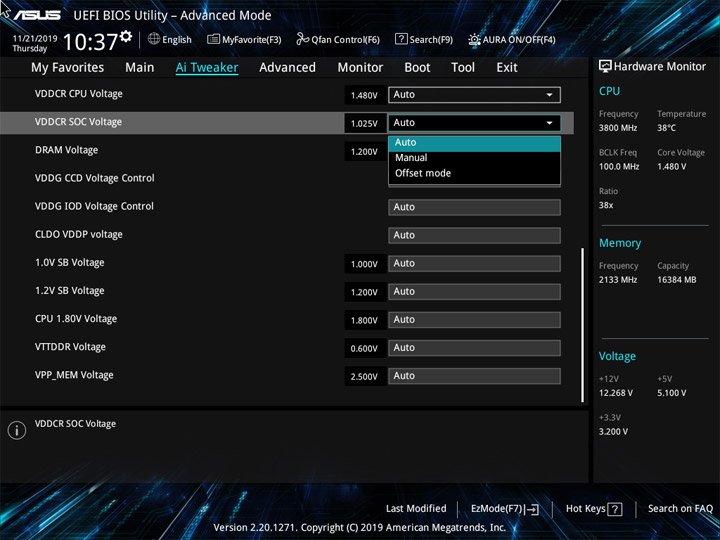Open Search on FAQ
The width and height of the screenshot is (720, 540).
(x=680, y=509)
